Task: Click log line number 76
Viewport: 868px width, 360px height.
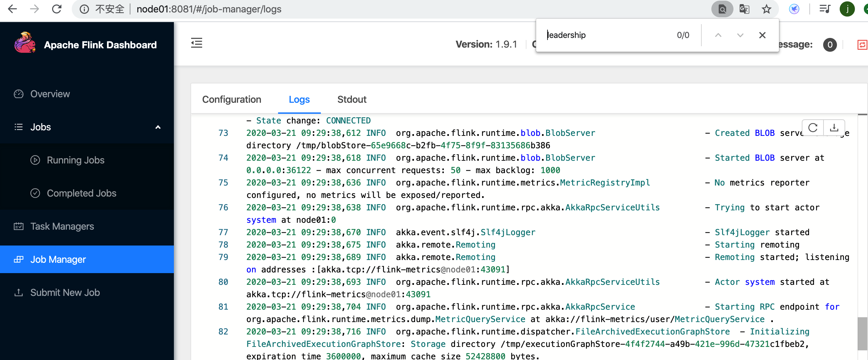Action: [223, 208]
